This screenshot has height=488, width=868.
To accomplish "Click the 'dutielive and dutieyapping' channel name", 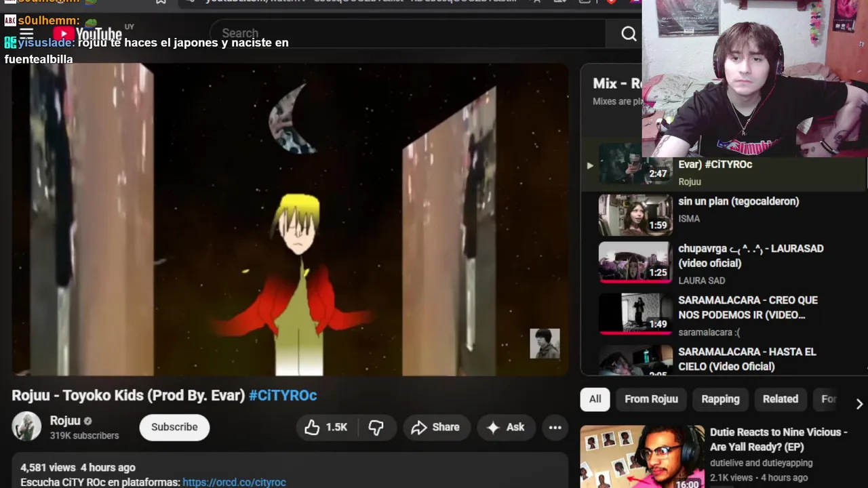I will (761, 463).
